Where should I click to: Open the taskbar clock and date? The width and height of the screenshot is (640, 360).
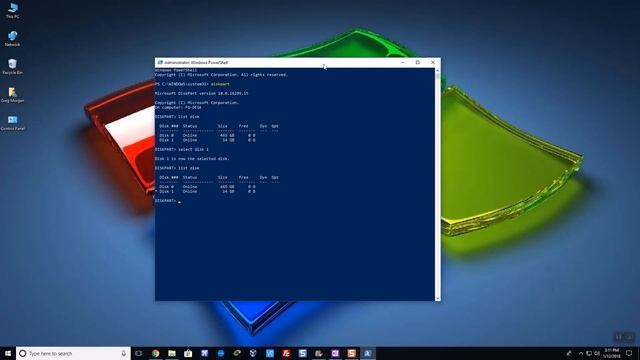coord(611,353)
